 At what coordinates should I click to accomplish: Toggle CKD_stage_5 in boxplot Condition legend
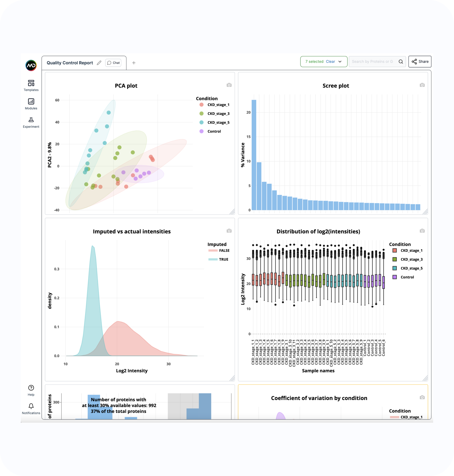(407, 268)
